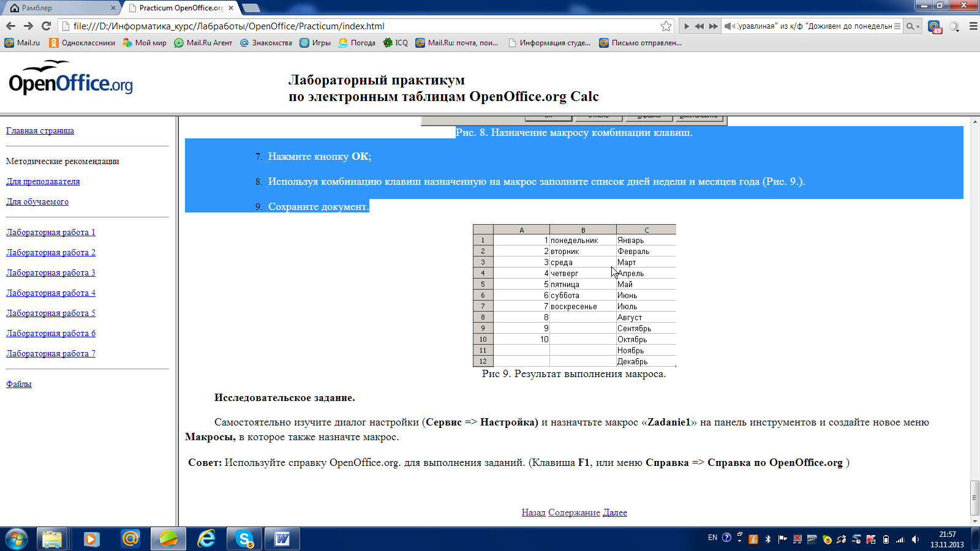The width and height of the screenshot is (980, 551).
Task: Open Mail.Ru Agent from the taskbar
Action: [130, 539]
